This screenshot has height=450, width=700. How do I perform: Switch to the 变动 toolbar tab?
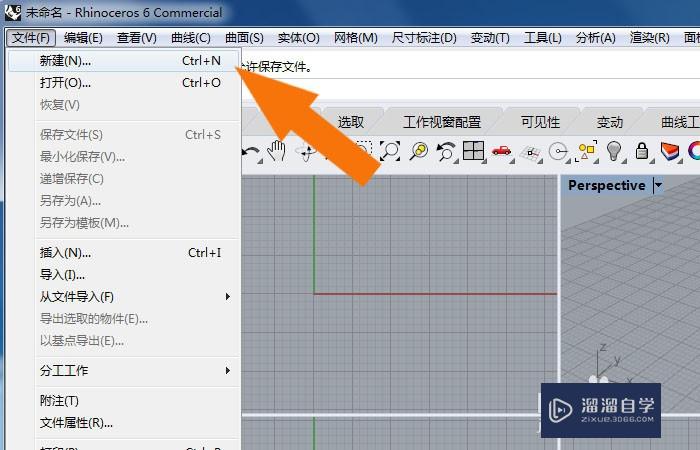(610, 122)
